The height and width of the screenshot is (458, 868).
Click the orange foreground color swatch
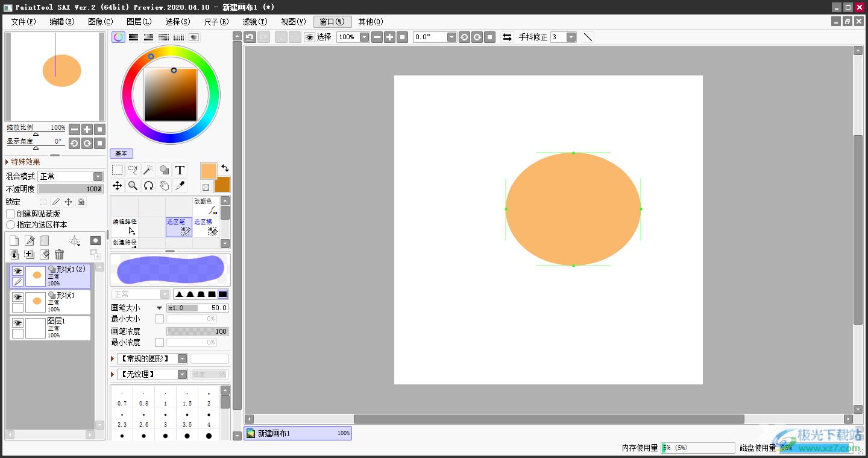[209, 171]
